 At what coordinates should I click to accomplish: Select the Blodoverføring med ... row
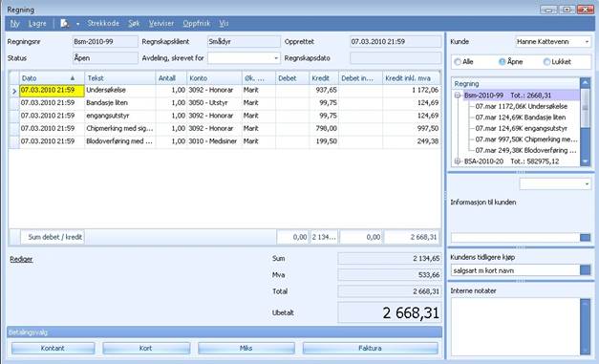(225, 141)
